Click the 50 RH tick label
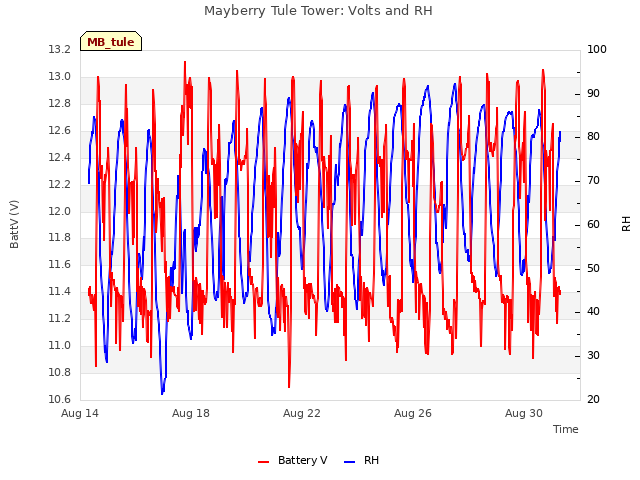The height and width of the screenshot is (480, 640). (593, 269)
